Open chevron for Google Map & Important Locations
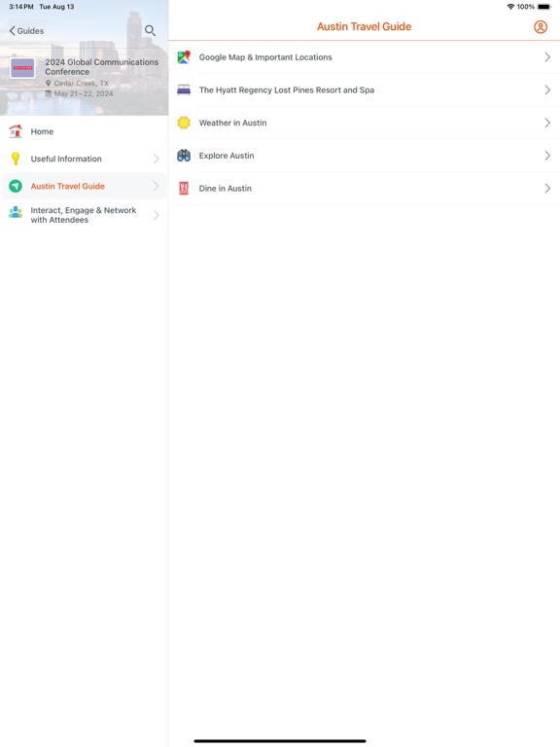 tap(547, 57)
